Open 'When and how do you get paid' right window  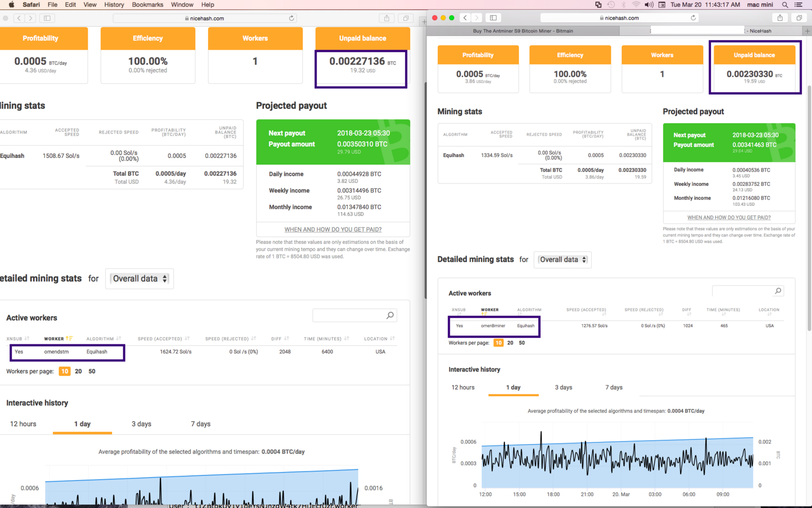coord(729,217)
